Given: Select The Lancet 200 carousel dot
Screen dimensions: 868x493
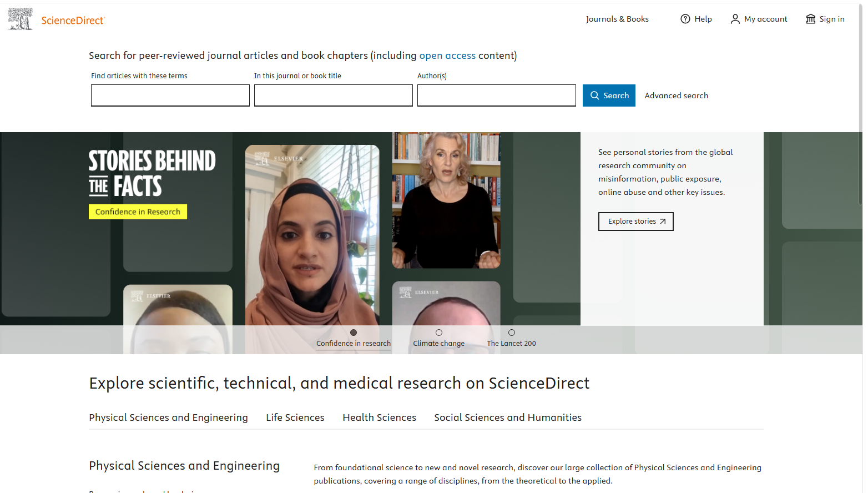Looking at the screenshot, I should (x=511, y=333).
